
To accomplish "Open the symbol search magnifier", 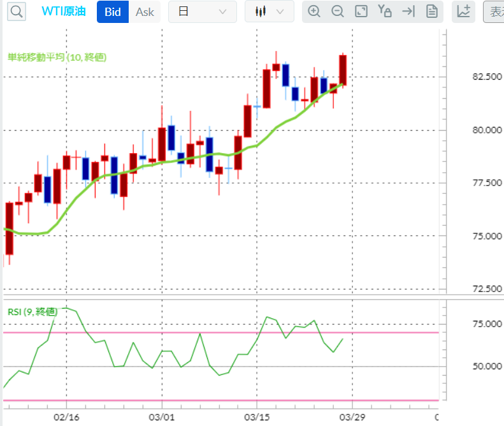I will 17,11.
